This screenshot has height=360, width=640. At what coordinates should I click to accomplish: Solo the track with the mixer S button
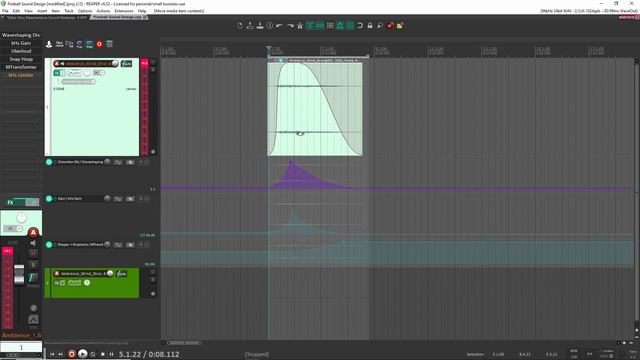[33, 265]
